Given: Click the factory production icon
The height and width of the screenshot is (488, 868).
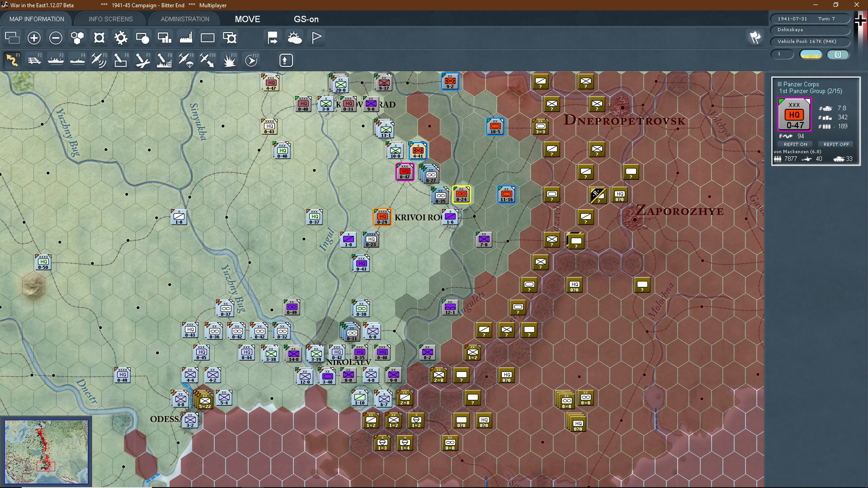Looking at the screenshot, I should point(186,38).
